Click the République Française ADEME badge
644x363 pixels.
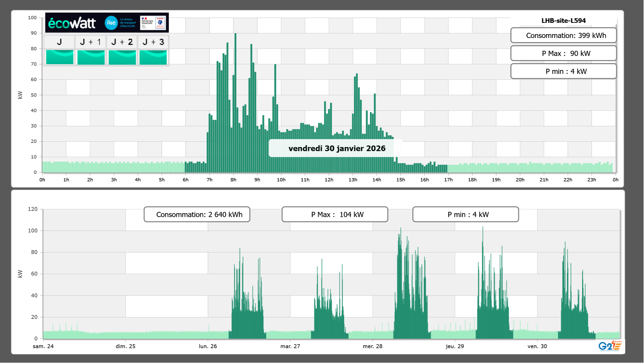point(153,23)
